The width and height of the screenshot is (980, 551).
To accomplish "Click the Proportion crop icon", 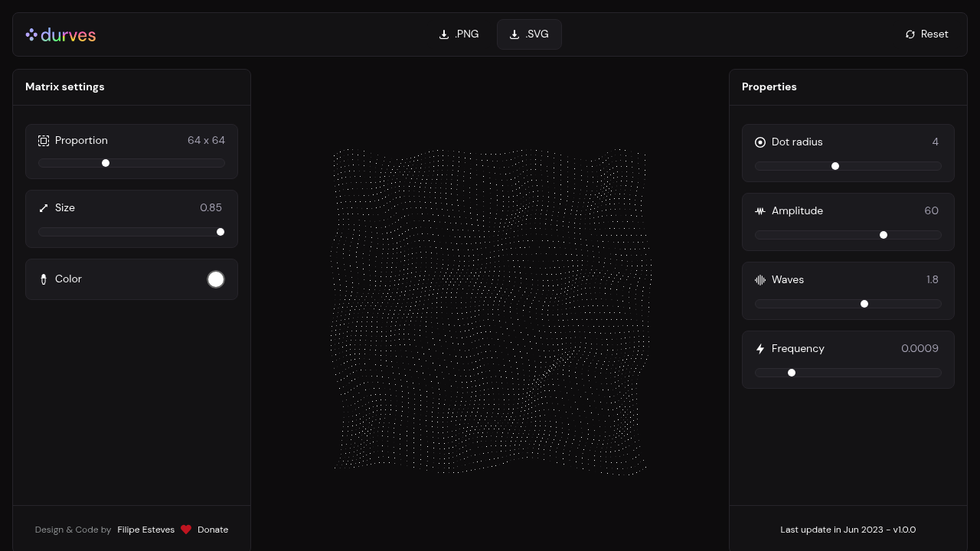I will [x=44, y=141].
